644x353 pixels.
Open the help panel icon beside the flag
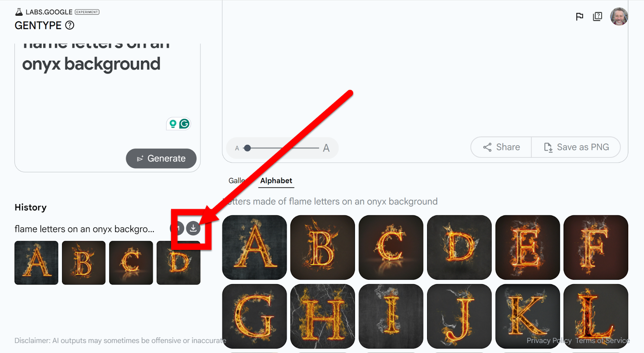click(597, 17)
